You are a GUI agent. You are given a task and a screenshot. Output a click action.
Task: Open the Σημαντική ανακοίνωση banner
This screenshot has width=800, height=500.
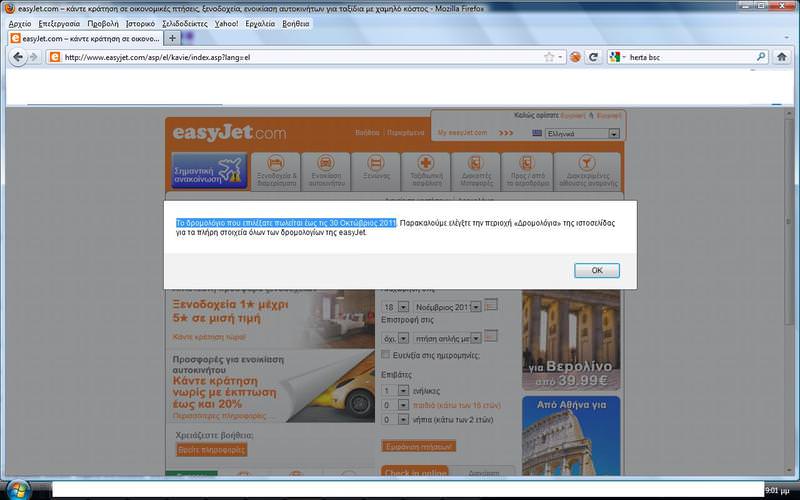pos(209,171)
